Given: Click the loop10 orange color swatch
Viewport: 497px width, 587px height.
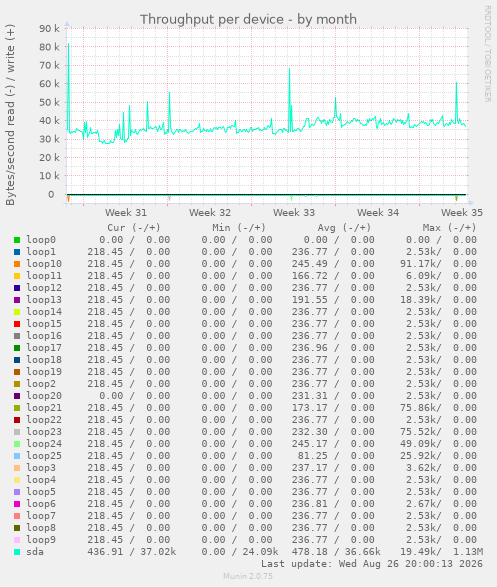Looking at the screenshot, I should click(x=17, y=264).
